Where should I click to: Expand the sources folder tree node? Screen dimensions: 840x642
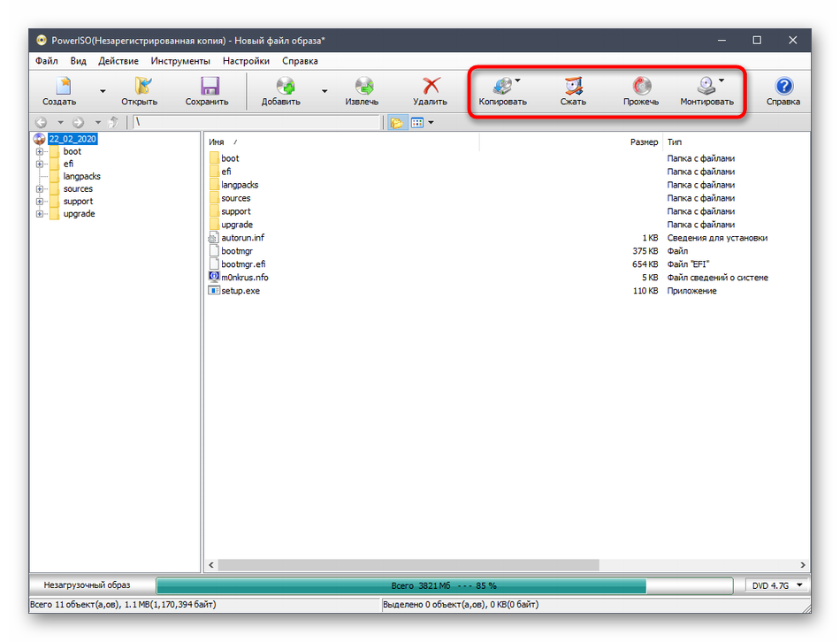pos(40,189)
